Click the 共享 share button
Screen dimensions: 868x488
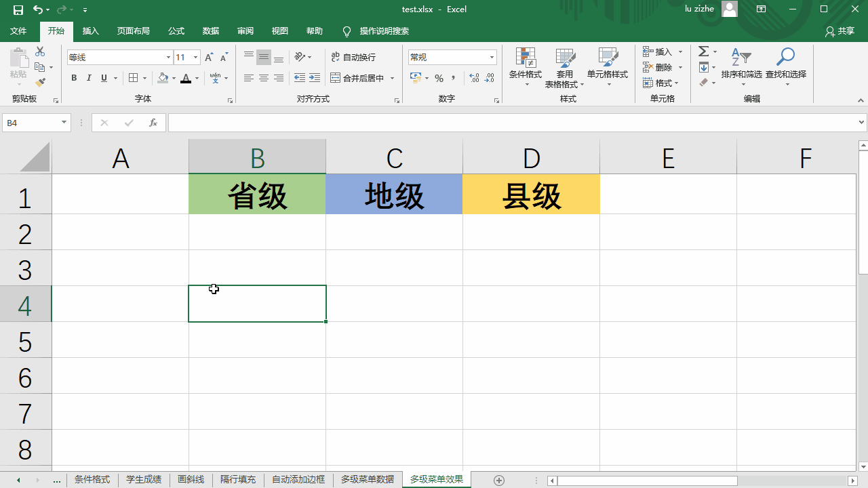(x=840, y=31)
